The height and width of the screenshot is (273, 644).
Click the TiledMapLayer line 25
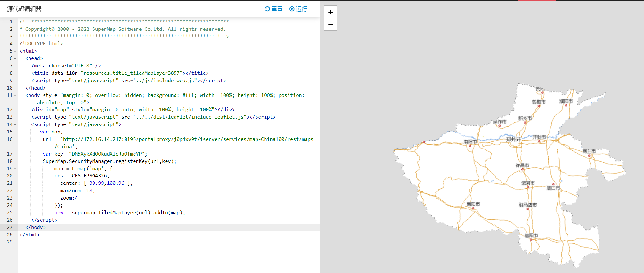click(x=120, y=213)
